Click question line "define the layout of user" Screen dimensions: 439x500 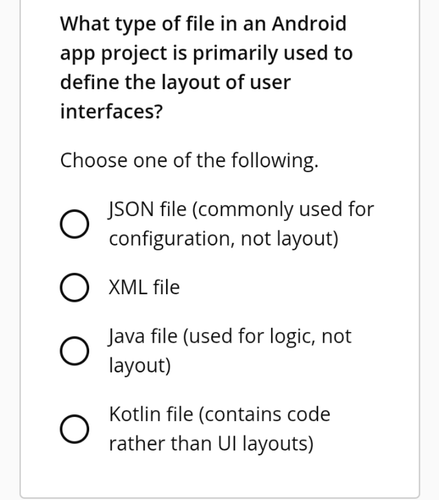pos(175,82)
